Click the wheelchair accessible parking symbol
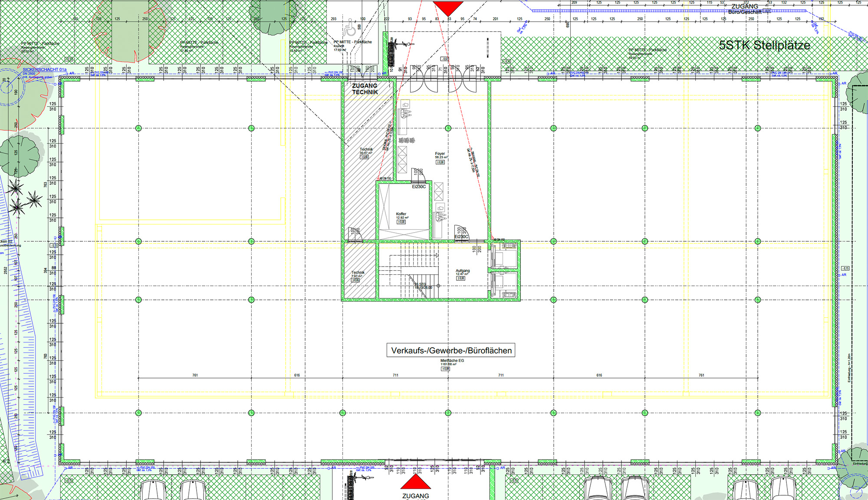This screenshot has width=868, height=500. point(349,28)
